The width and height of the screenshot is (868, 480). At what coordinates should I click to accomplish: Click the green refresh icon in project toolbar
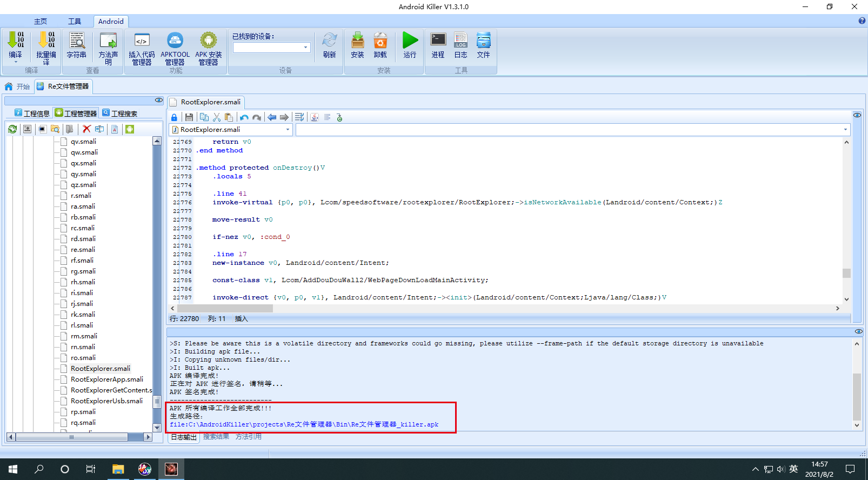tap(12, 129)
